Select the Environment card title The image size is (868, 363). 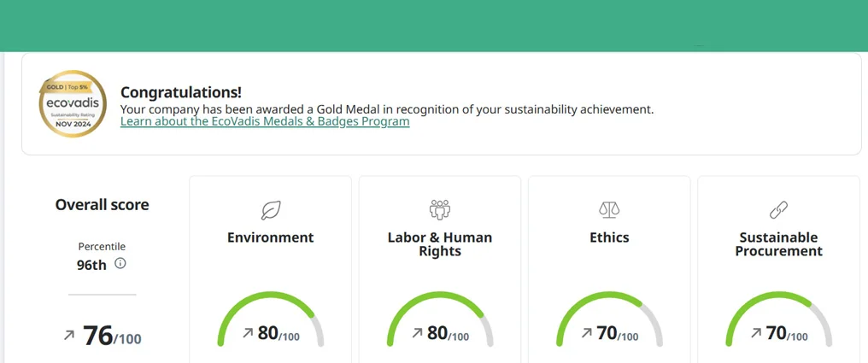tap(270, 237)
